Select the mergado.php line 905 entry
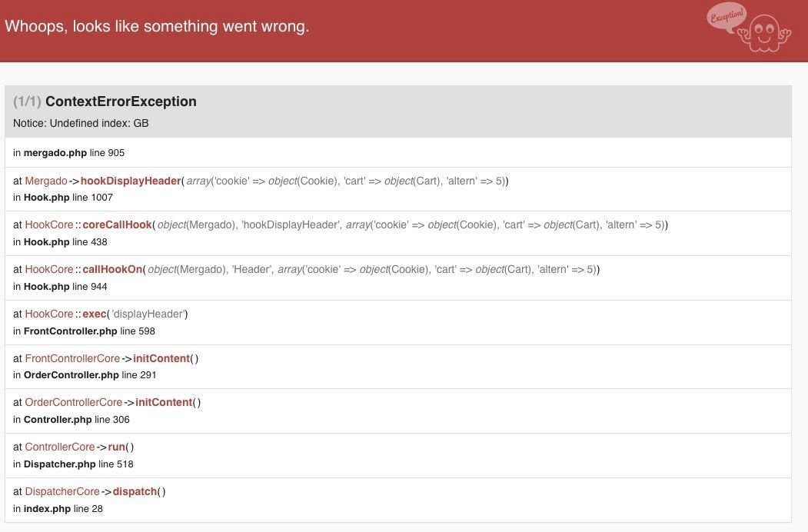Image resolution: width=808 pixels, height=532 pixels. pos(68,153)
